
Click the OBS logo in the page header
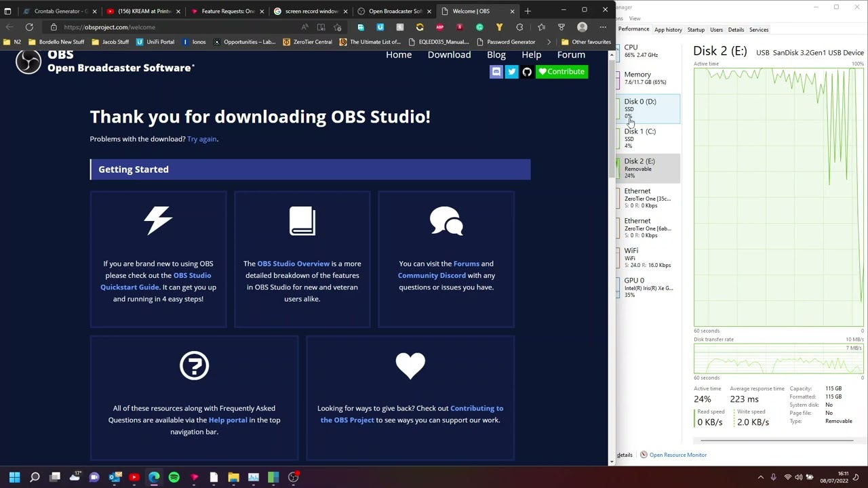28,61
